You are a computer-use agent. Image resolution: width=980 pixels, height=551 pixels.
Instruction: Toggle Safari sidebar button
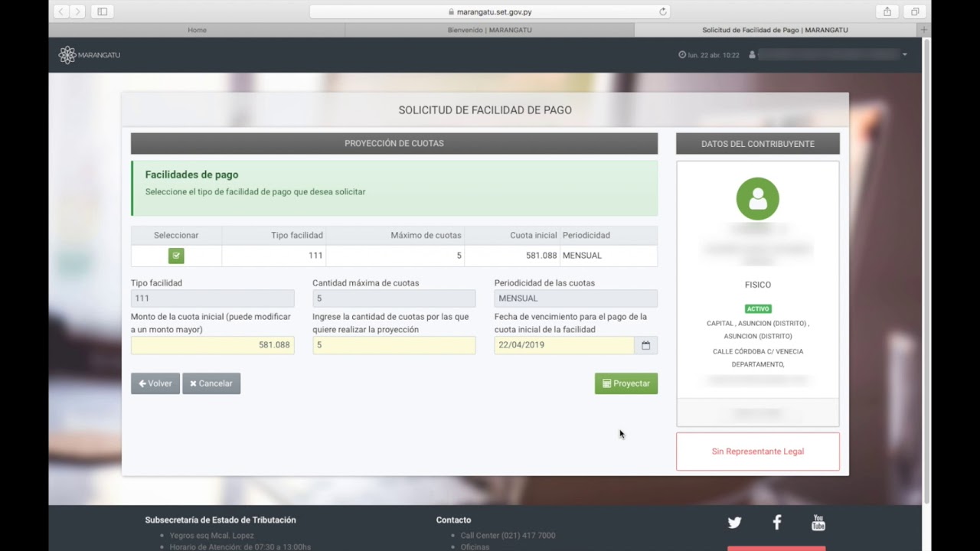[x=102, y=11]
